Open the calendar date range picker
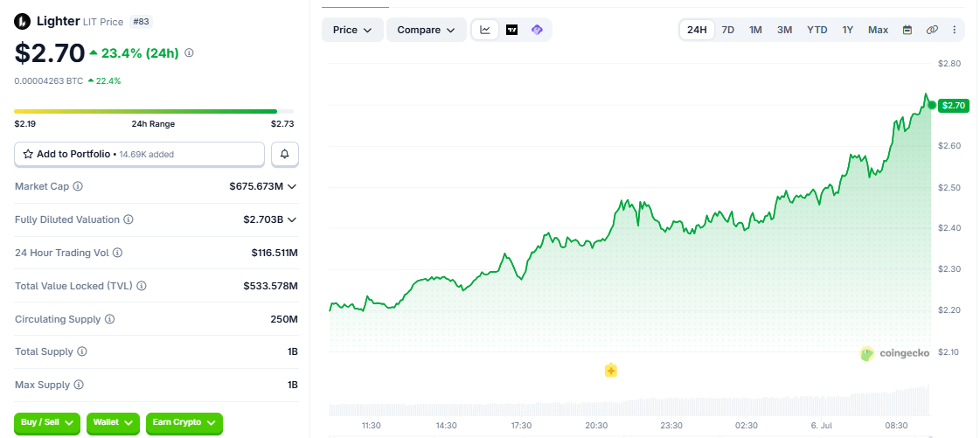This screenshot has height=438, width=980. pyautogui.click(x=907, y=30)
